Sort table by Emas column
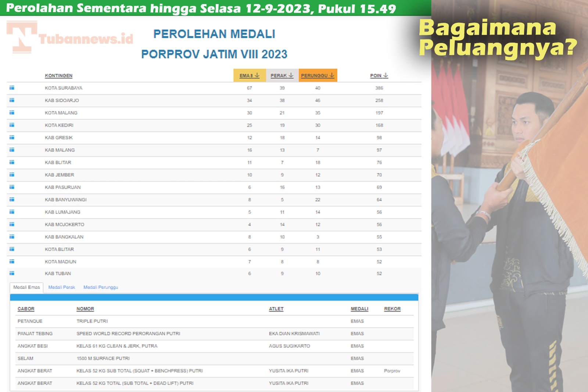This screenshot has width=588, height=392. coord(249,75)
